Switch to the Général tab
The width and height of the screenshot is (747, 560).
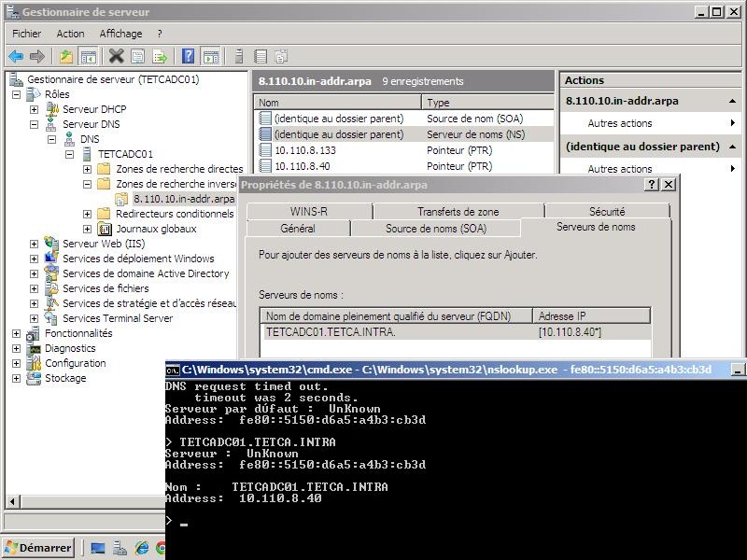click(298, 229)
